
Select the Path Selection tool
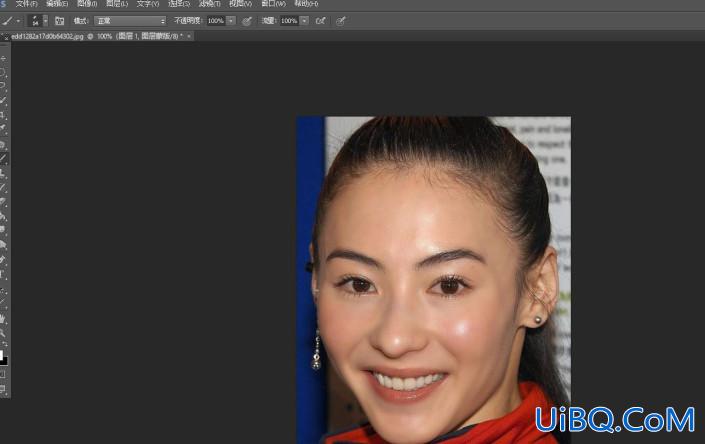click(x=3, y=291)
